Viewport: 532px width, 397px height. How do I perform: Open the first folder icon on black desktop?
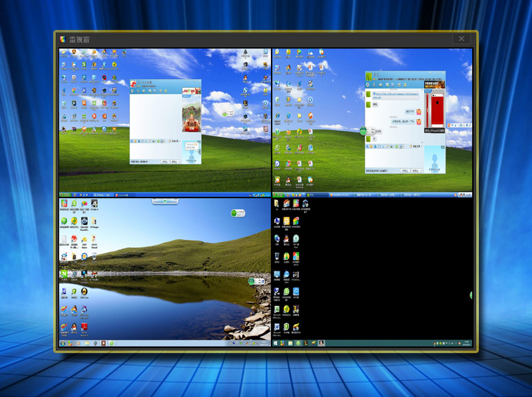point(277,203)
